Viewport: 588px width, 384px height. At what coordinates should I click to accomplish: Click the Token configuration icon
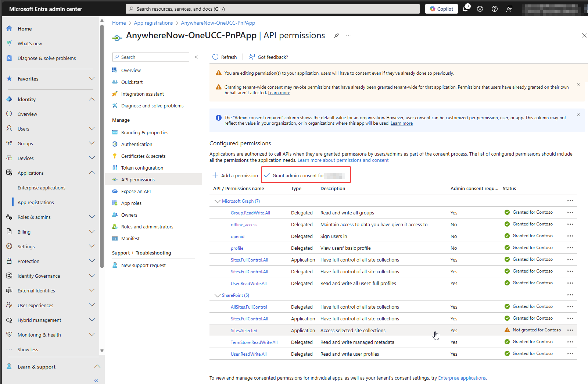coord(115,168)
